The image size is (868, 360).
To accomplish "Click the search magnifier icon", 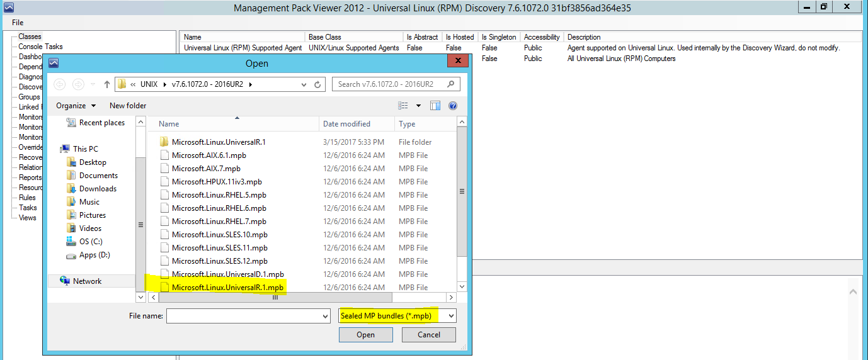I will tap(450, 84).
